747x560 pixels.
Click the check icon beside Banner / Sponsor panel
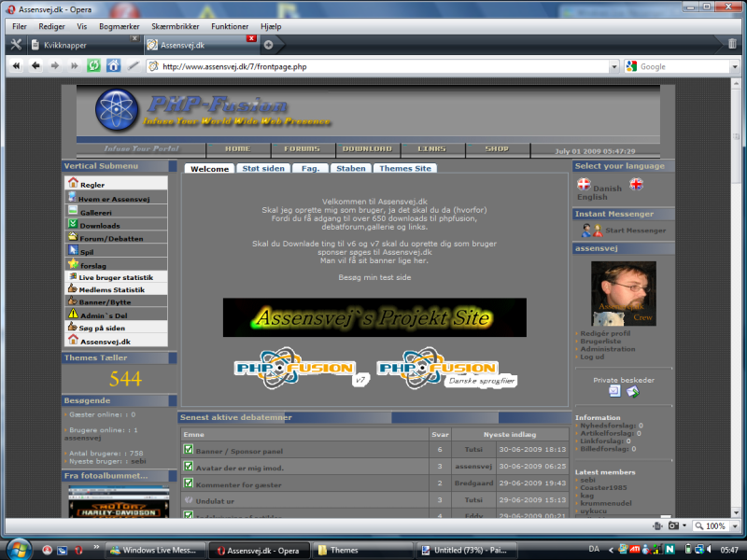[x=189, y=449]
